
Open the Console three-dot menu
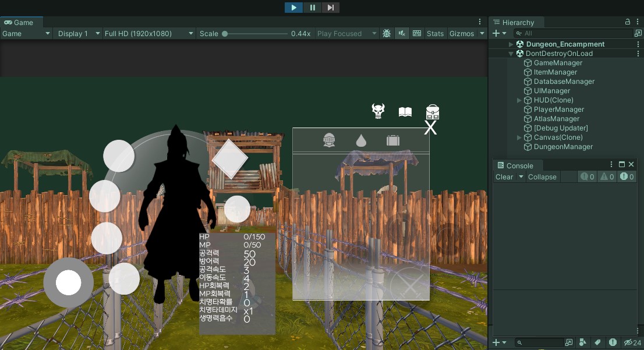point(611,164)
